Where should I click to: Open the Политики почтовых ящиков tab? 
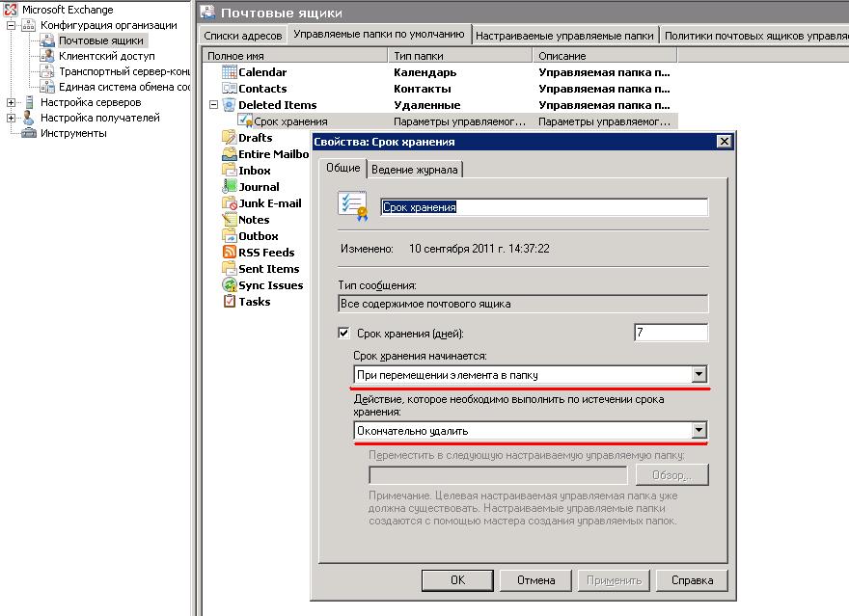754,36
